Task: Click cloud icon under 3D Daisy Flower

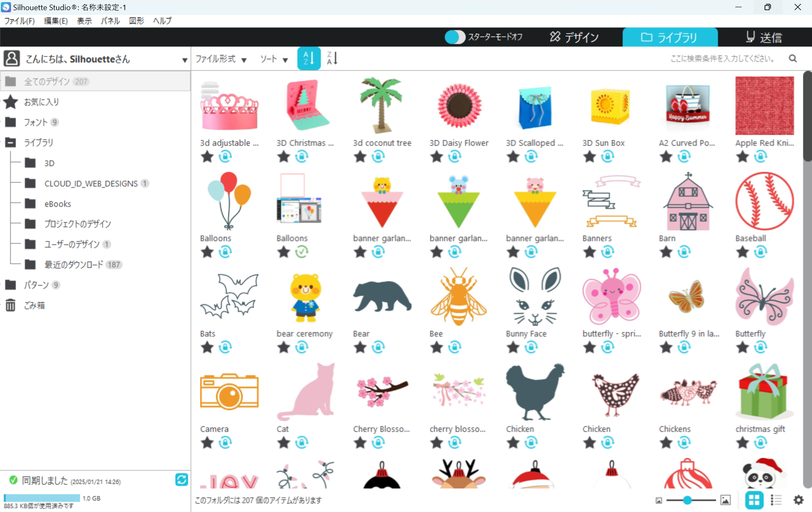Action: [x=454, y=157]
